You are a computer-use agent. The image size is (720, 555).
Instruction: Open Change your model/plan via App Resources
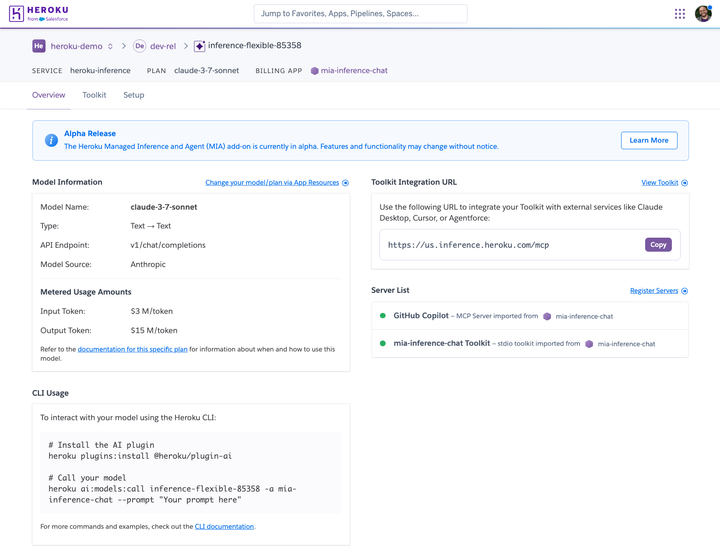coord(272,183)
